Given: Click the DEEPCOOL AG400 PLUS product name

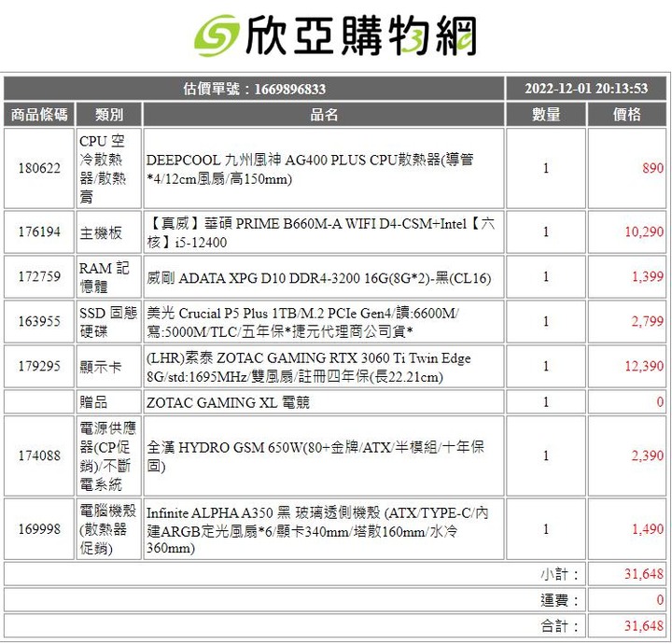Looking at the screenshot, I should point(310,169).
